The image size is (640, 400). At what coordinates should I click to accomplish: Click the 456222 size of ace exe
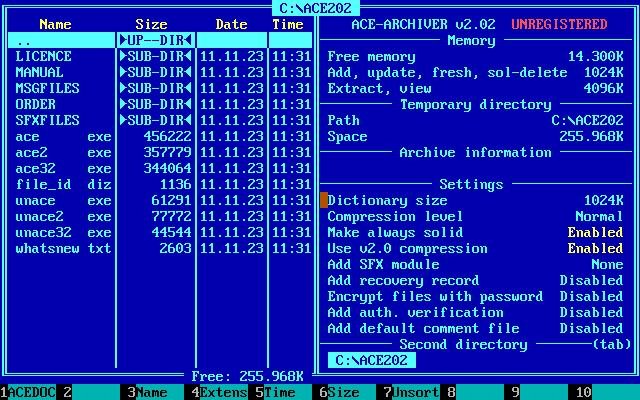167,136
